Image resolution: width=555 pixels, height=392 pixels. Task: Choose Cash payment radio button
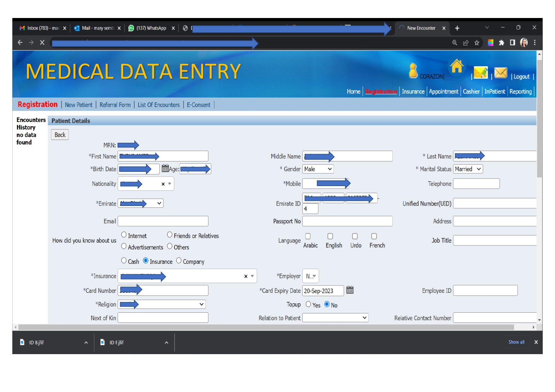point(124,260)
